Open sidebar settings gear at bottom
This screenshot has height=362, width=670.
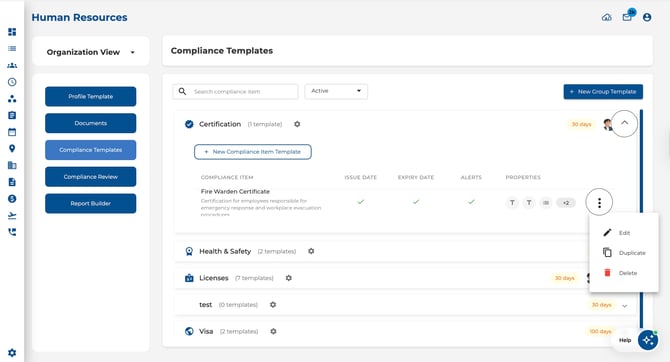(12, 353)
